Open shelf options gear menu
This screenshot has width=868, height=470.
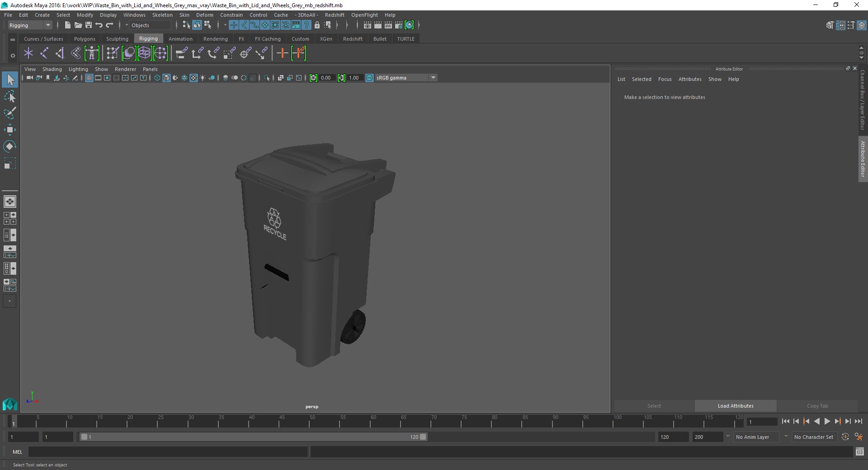click(x=13, y=56)
